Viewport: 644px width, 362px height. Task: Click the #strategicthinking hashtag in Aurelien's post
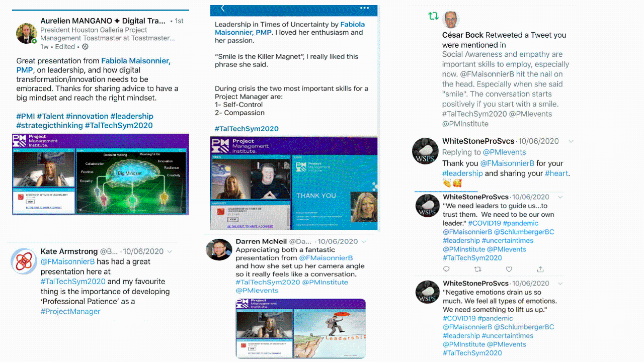pyautogui.click(x=49, y=125)
